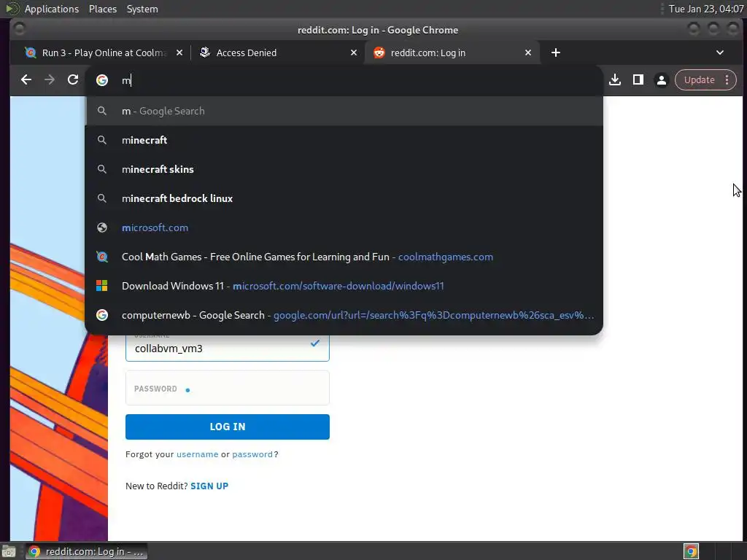Click the search icon beside 'minecraft skins'

point(102,169)
